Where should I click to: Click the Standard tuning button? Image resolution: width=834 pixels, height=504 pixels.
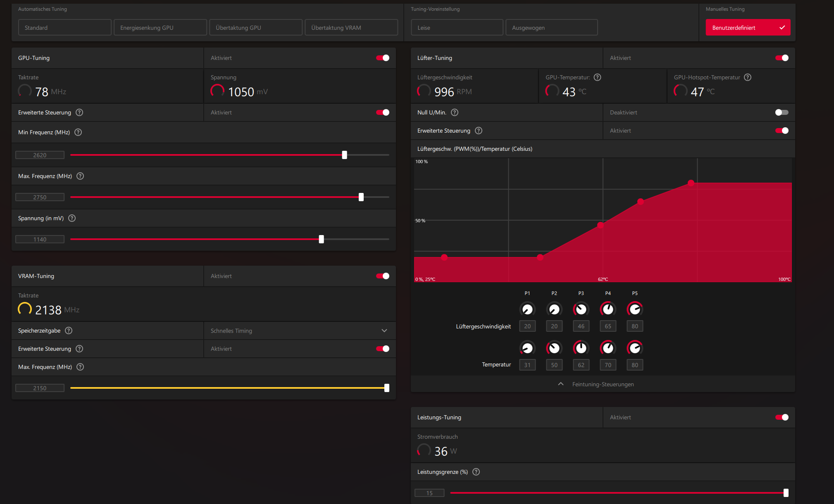(64, 28)
